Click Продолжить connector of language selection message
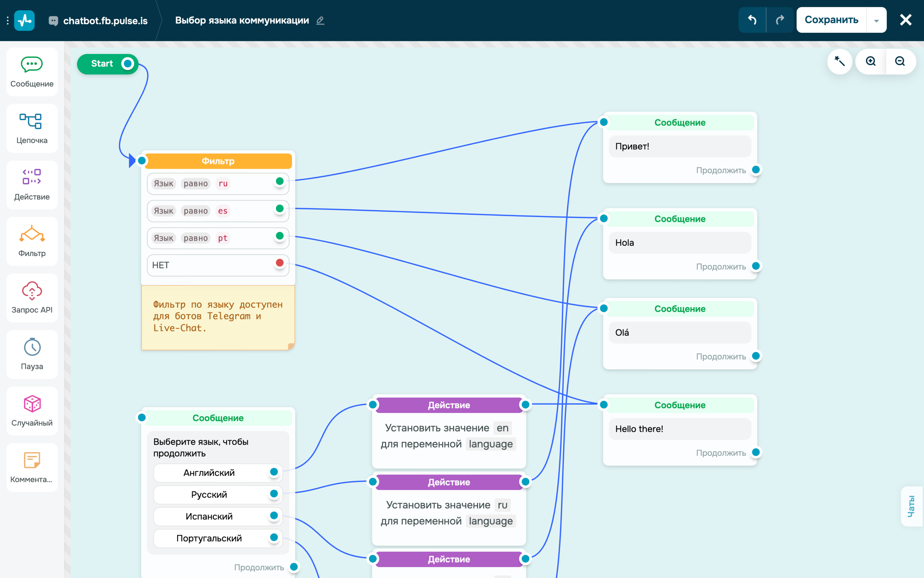Screen dimensions: 924x578 (x=294, y=567)
